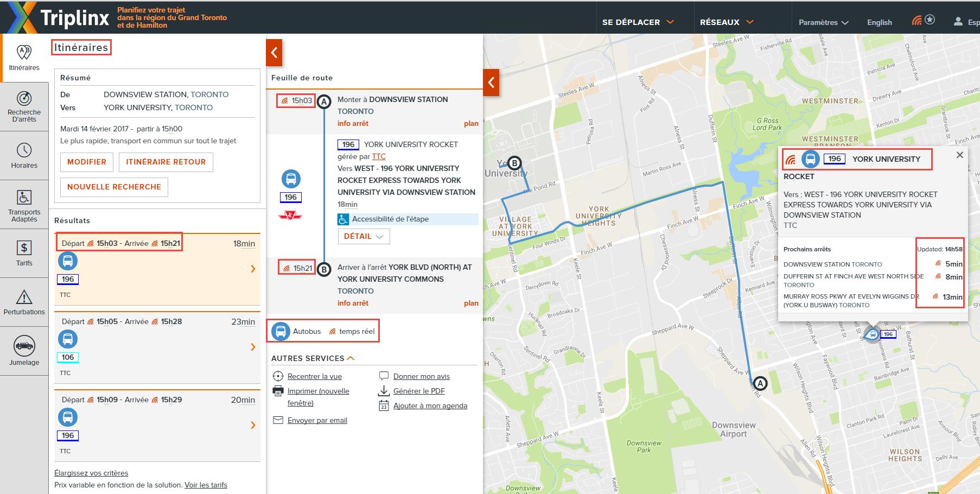Click the TTC operator link
This screenshot has width=980, height=494.
pos(379,156)
